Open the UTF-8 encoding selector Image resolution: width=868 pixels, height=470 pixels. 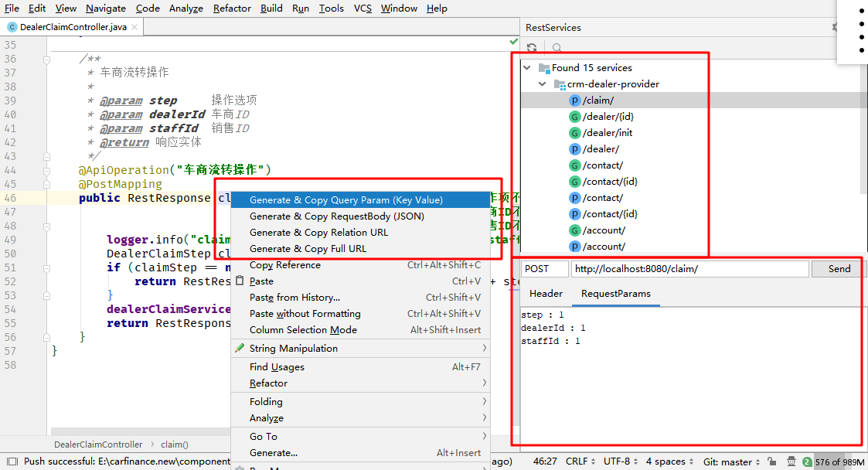620,461
